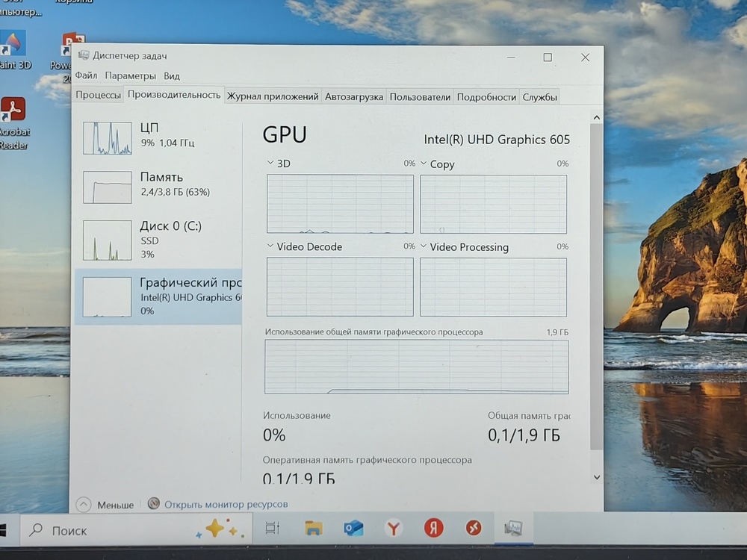
Task: Click the Acrobat Reader desktop icon
Action: tap(13, 112)
